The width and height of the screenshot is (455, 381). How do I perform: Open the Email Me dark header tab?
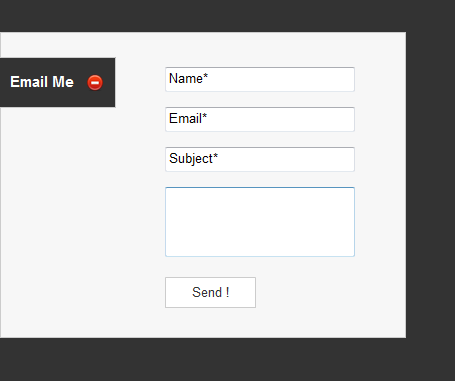tap(57, 82)
